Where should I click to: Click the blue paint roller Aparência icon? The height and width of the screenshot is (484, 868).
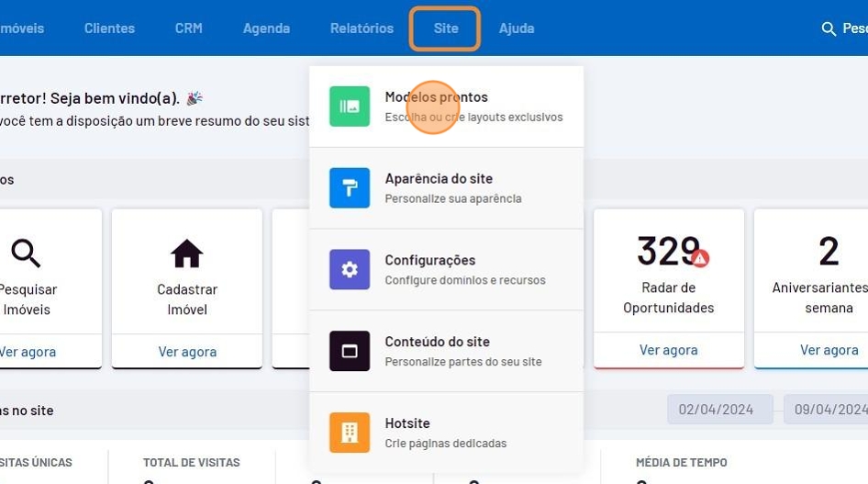click(x=350, y=188)
